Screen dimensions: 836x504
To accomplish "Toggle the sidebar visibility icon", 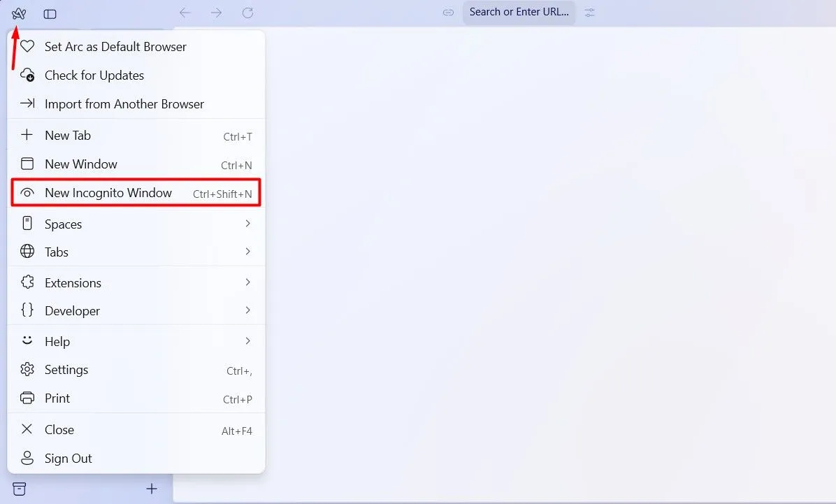I will tap(50, 13).
